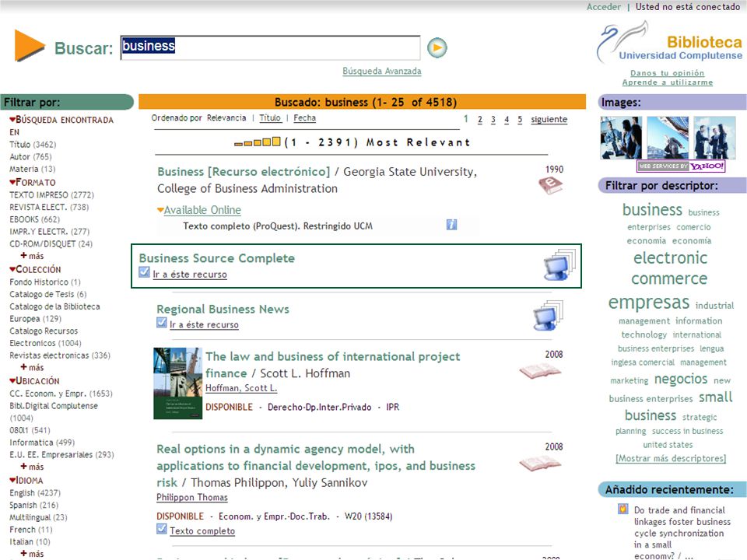
Task: Filter by language English (4237)
Action: tap(35, 492)
